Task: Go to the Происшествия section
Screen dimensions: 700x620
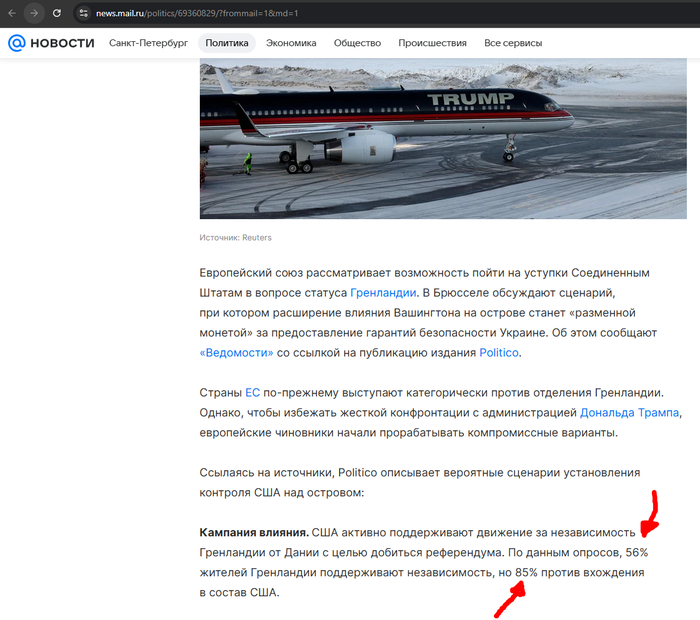Action: click(432, 43)
